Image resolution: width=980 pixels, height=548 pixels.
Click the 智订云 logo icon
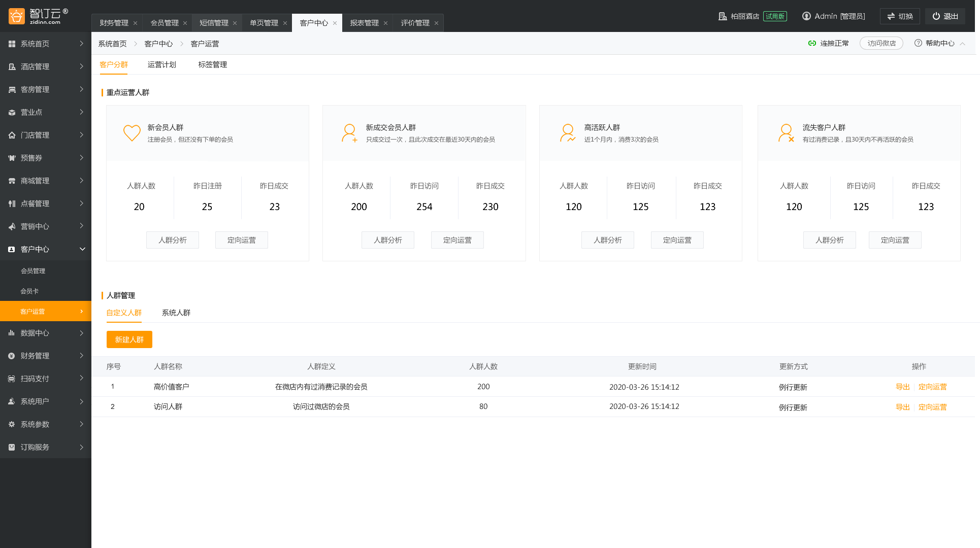(x=17, y=16)
